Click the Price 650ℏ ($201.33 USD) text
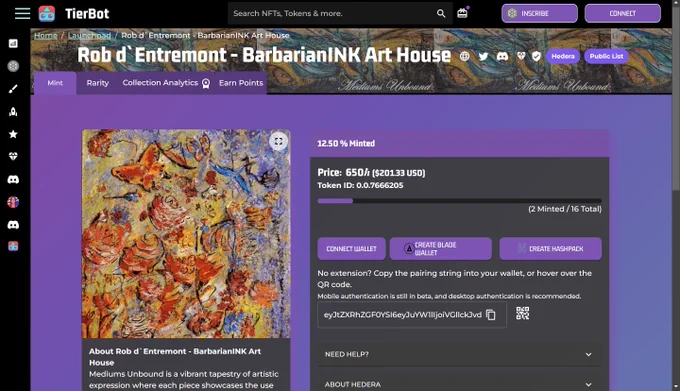Screen dimensions: 680x391 pyautogui.click(x=371, y=173)
